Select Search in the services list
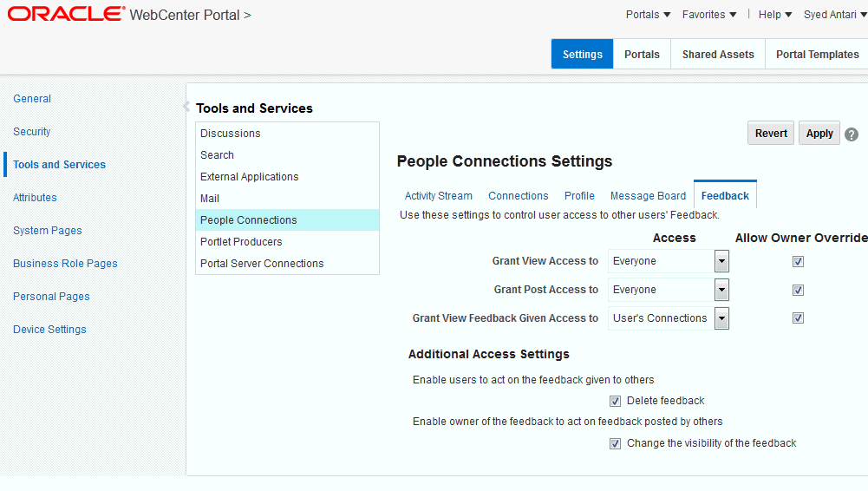Image resolution: width=868 pixels, height=491 pixels. [287, 155]
